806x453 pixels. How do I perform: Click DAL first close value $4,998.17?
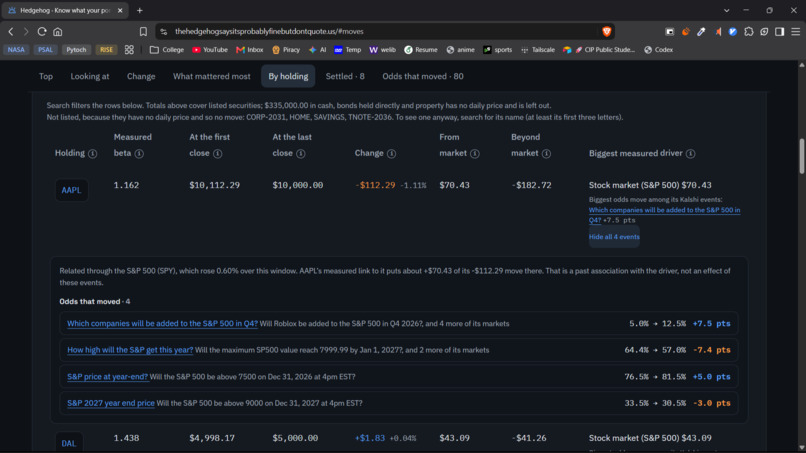click(x=212, y=438)
